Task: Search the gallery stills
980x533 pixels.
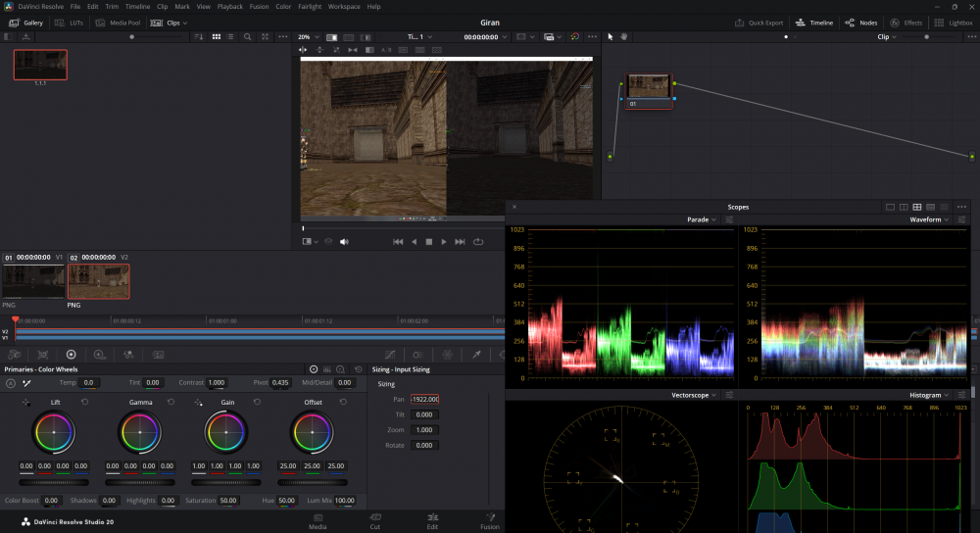Action: (248, 37)
